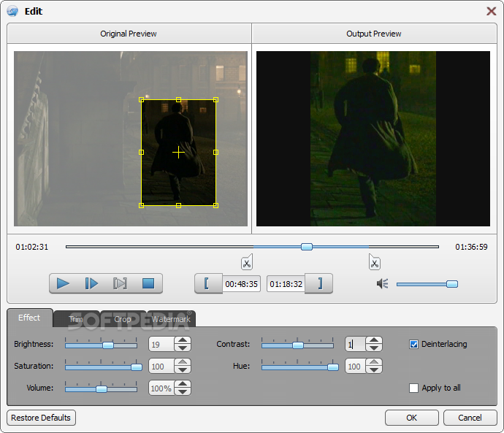Viewport: 504px width, 433px height.
Task: Confirm edits with the OK button
Action: (412, 418)
